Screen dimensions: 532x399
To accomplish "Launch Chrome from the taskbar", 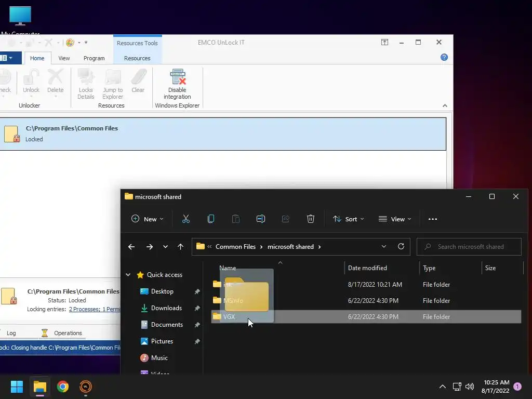I will 63,387.
